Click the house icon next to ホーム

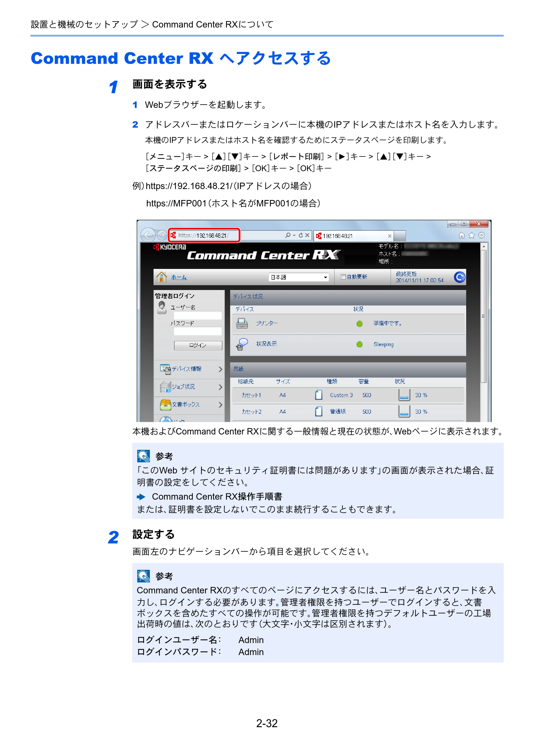161,277
